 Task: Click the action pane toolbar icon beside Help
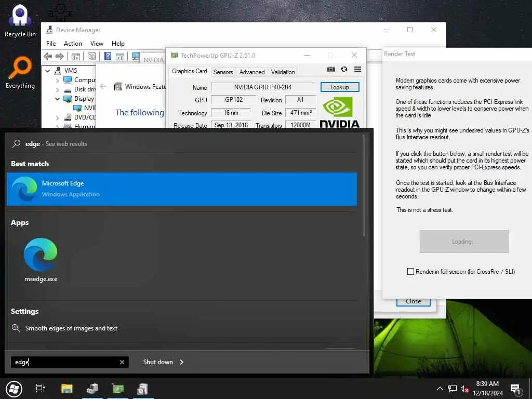point(120,56)
